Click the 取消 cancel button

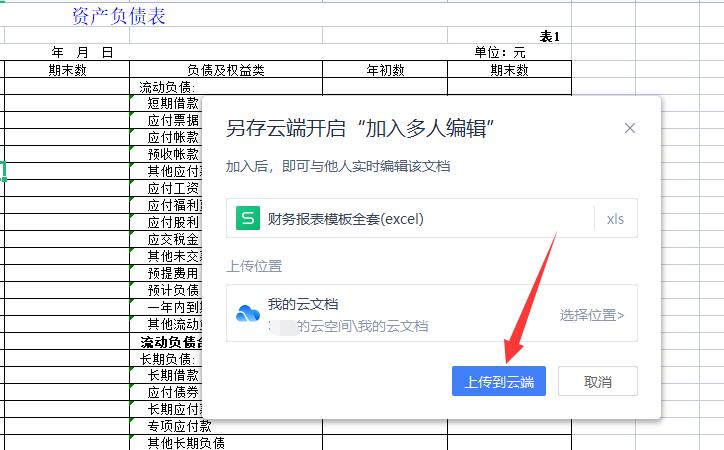pos(597,381)
